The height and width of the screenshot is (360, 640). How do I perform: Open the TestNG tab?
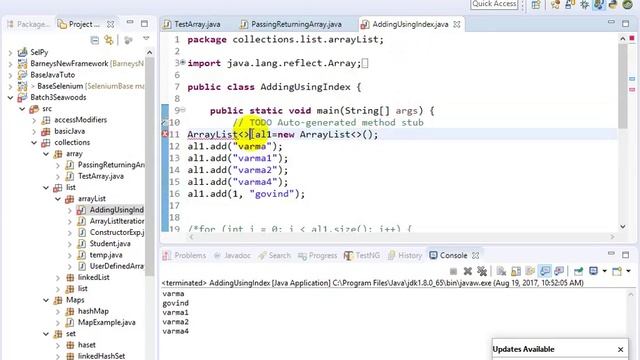[362, 256]
